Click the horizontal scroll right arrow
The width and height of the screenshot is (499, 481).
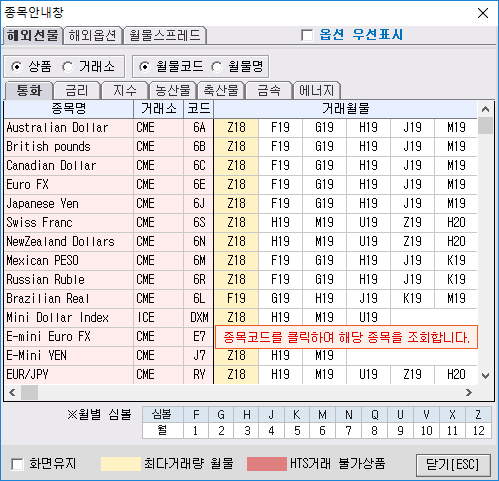pos(469,392)
